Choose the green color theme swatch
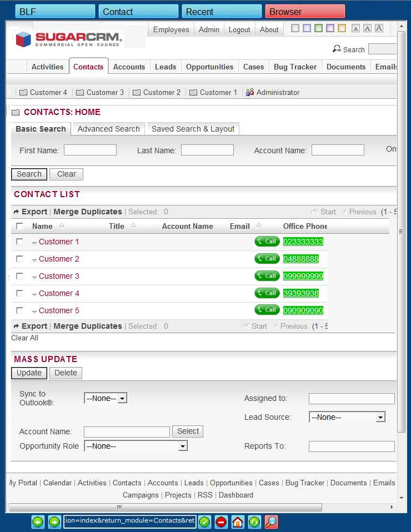411x532 pixels. tap(318, 28)
